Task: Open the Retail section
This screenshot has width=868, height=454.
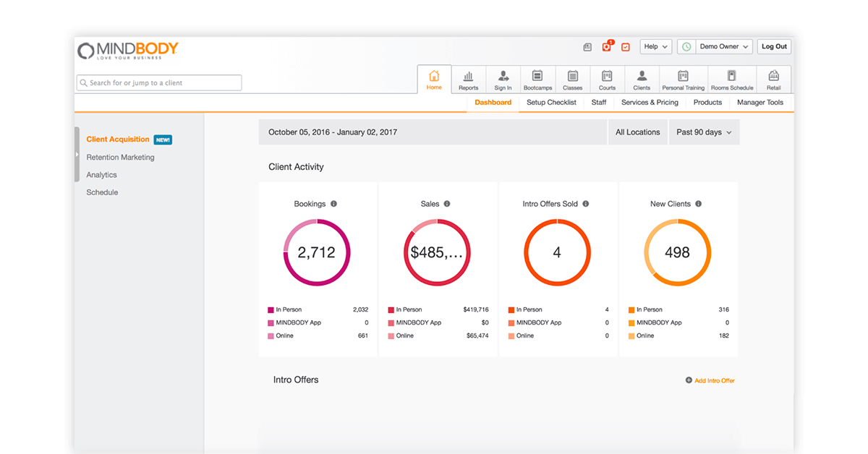Action: (x=774, y=80)
